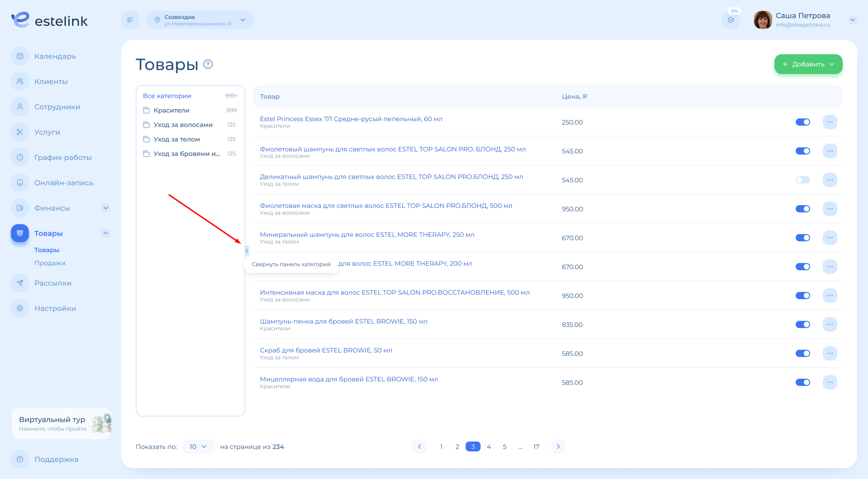Open the Поддержка help icon
The height and width of the screenshot is (479, 868).
(x=20, y=459)
